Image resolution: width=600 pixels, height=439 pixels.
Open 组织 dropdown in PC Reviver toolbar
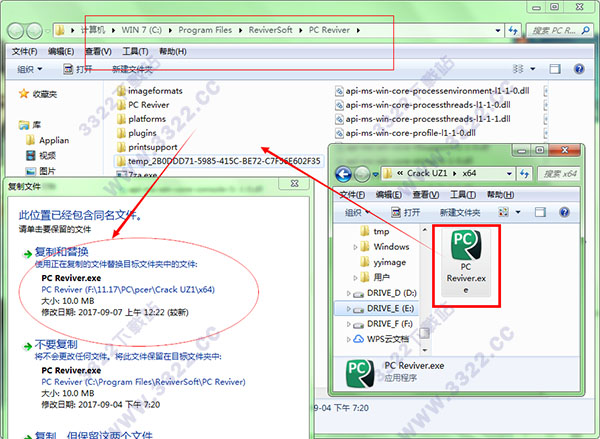coord(29,69)
